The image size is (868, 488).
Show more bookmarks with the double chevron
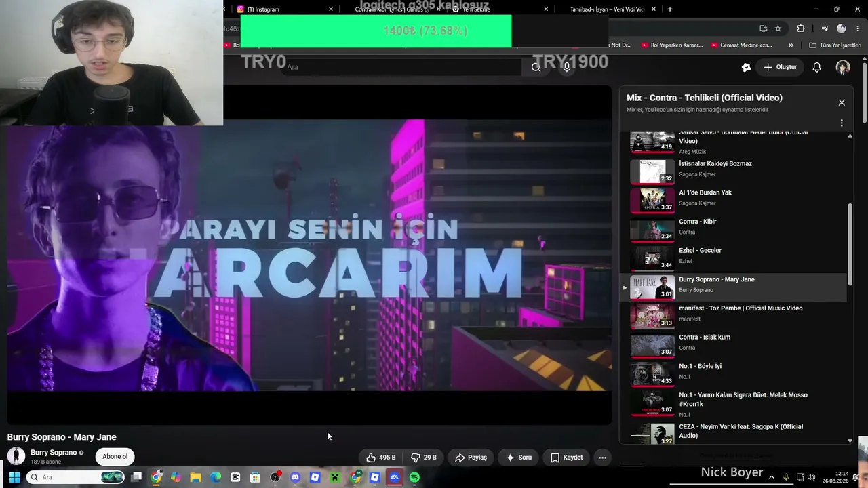tap(791, 45)
